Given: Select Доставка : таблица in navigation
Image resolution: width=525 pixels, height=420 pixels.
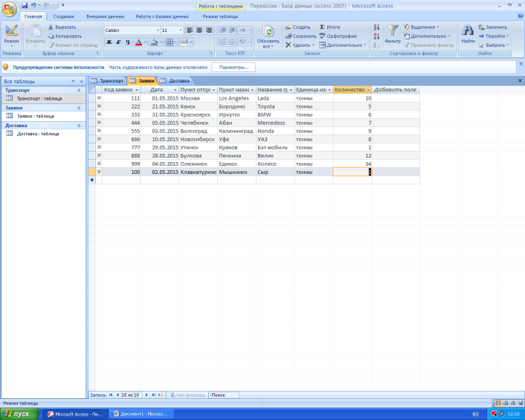Looking at the screenshot, I should point(44,134).
